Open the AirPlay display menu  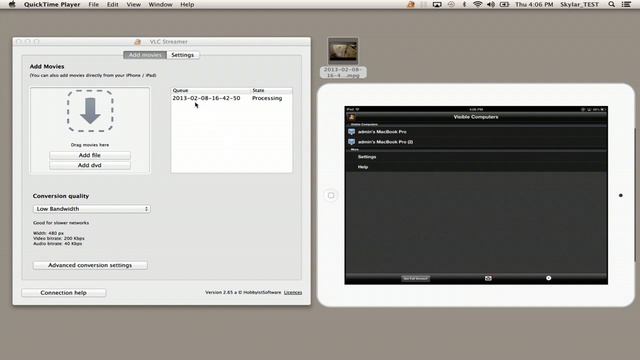[437, 4]
